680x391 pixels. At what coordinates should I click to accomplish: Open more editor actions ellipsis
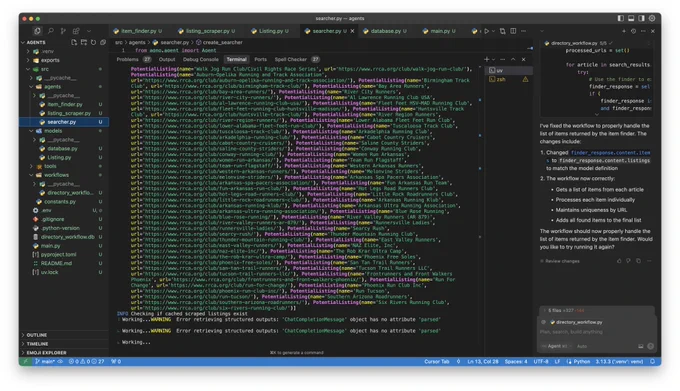point(523,31)
